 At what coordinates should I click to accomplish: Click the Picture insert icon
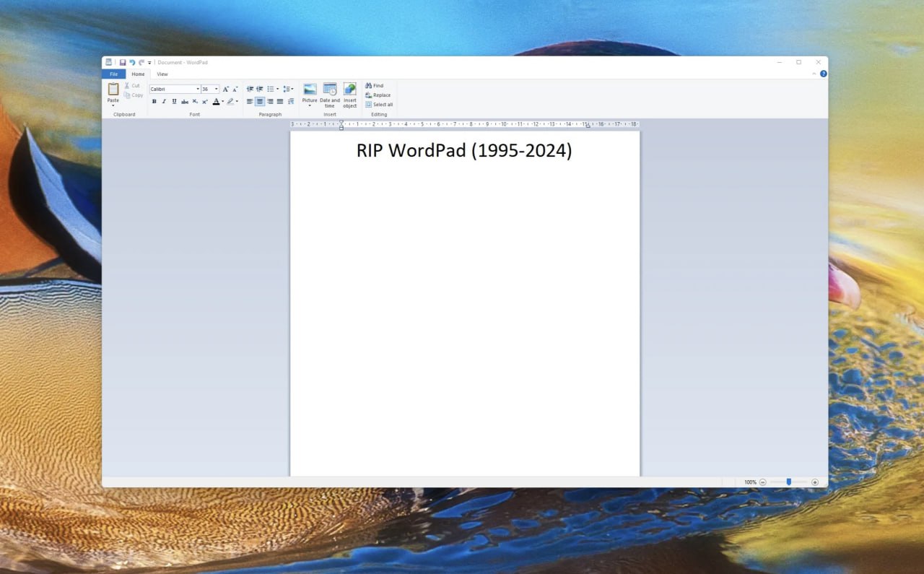[x=310, y=90]
